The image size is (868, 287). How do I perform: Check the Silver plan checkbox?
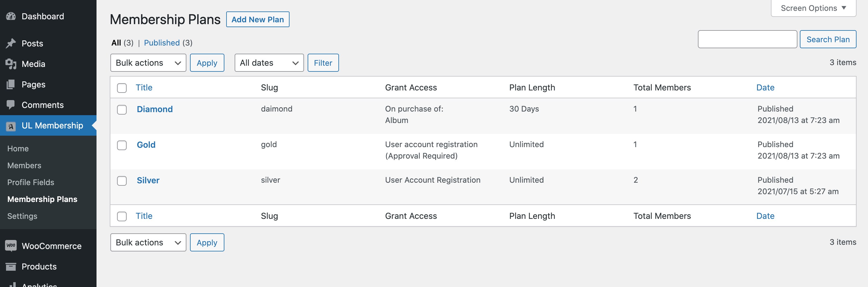(x=122, y=181)
